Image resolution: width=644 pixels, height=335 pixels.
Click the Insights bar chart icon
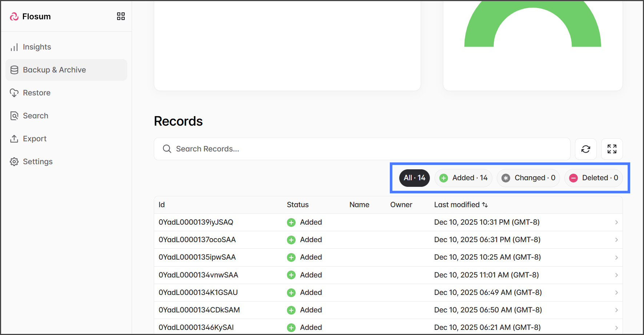click(x=14, y=47)
